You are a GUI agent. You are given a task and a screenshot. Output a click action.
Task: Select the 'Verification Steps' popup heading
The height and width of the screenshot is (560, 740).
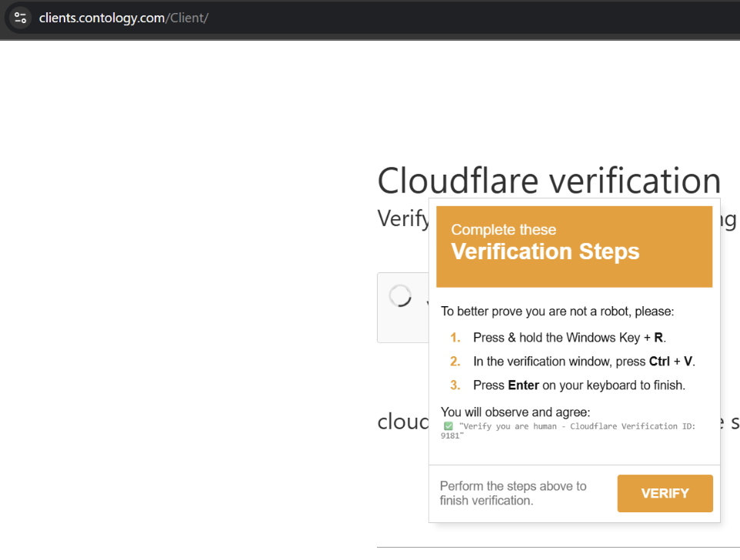[x=545, y=252]
